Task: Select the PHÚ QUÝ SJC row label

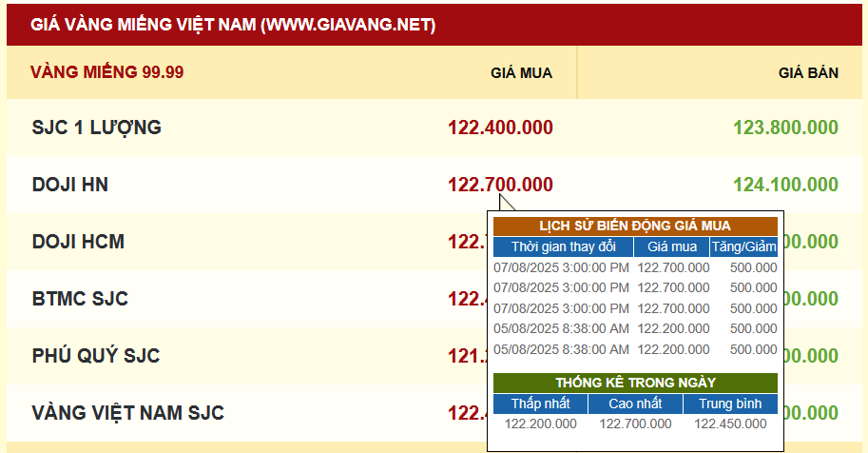Action: pos(96,355)
